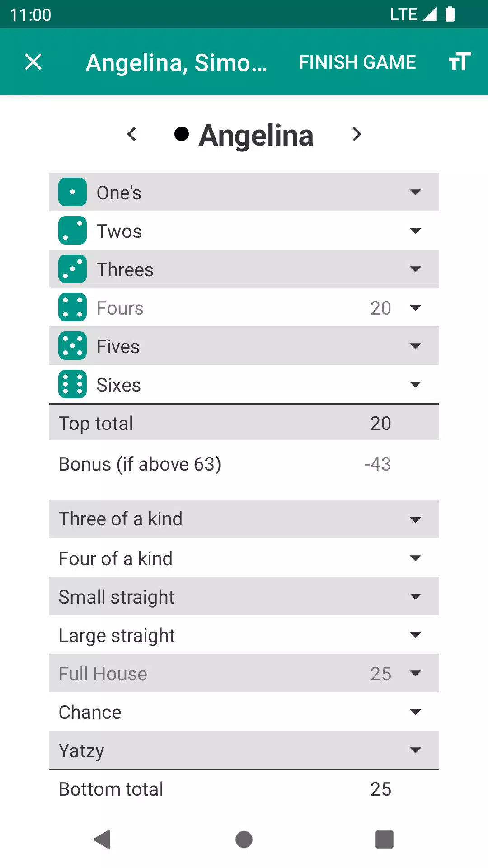The height and width of the screenshot is (868, 488).
Task: Open the Yatzy score dropdown
Action: (x=415, y=750)
